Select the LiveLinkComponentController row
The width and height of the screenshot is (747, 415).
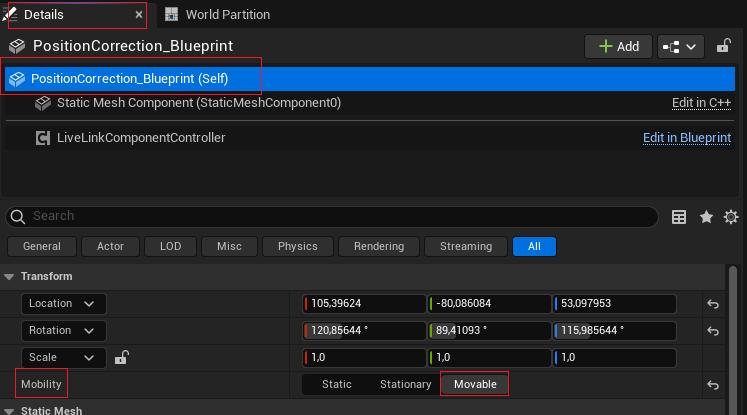370,138
